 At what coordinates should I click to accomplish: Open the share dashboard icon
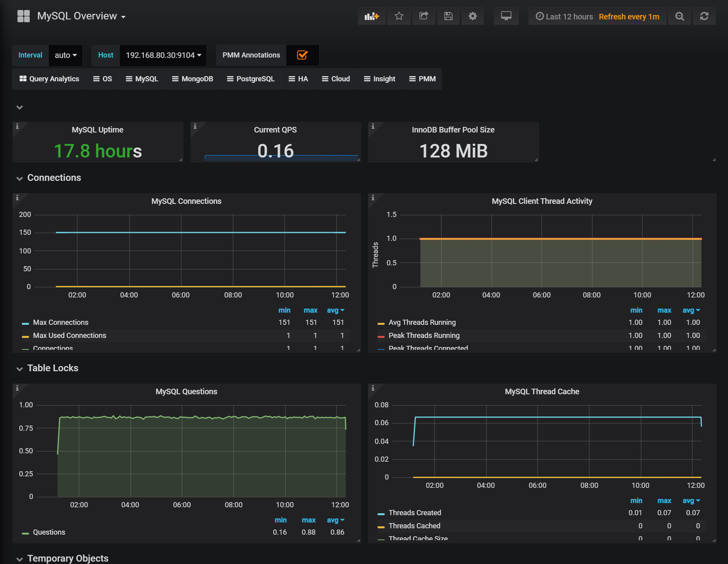tap(423, 16)
